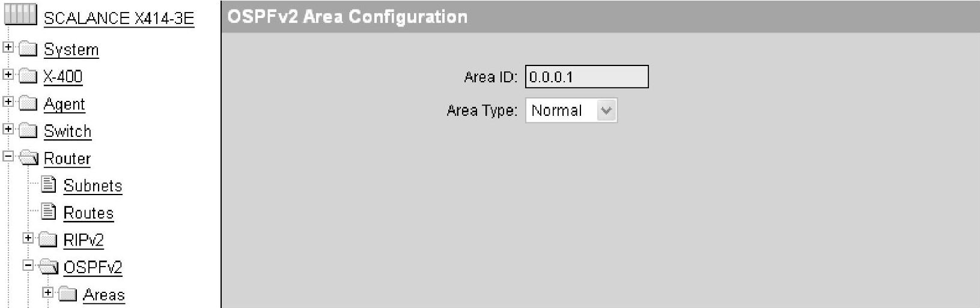Open the SCALANCE X414-3E root link
Screen dimensions: 980x308
tap(119, 18)
